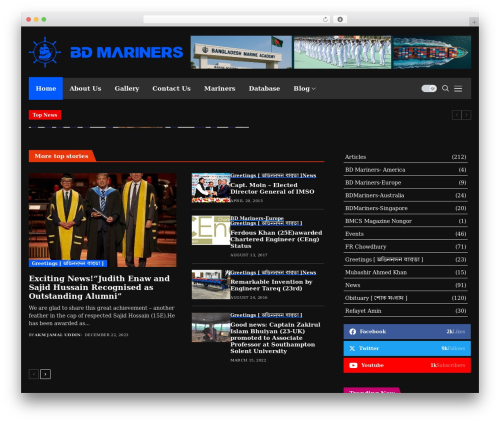Open Captain Zakirul Islam Bhuiyan article
This screenshot has height=423, width=500.
tap(275, 338)
